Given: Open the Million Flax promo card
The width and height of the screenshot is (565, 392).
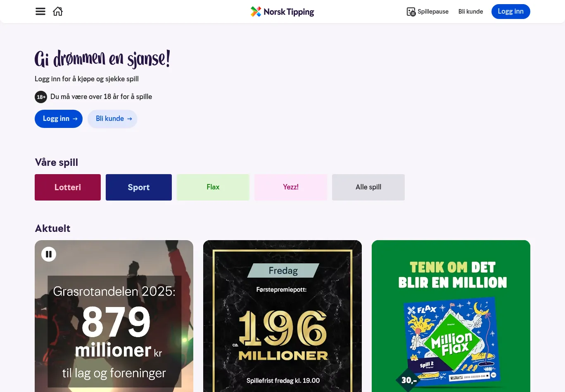Looking at the screenshot, I should click(451, 316).
